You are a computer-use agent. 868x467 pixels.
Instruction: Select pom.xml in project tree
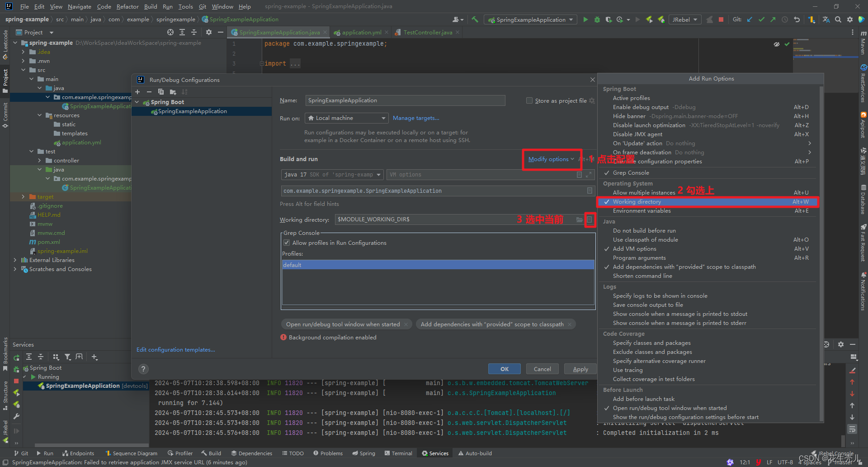[x=48, y=242]
